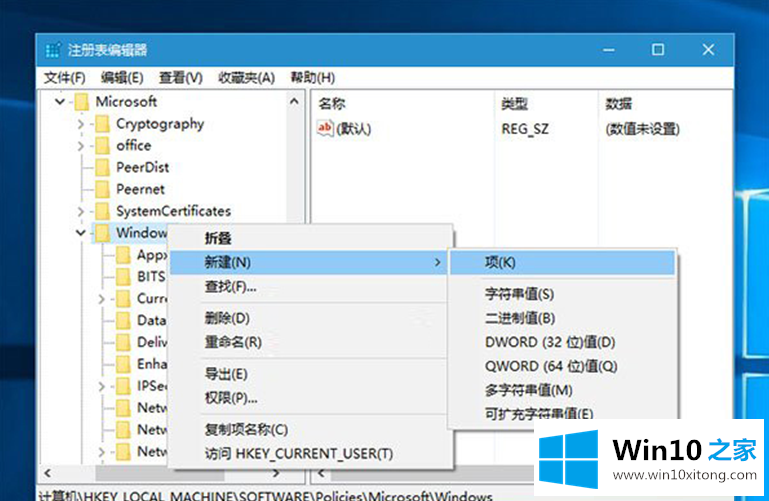Viewport: 769px width, 501px height.
Task: Choose 折叠 in the context menu
Action: click(310, 238)
